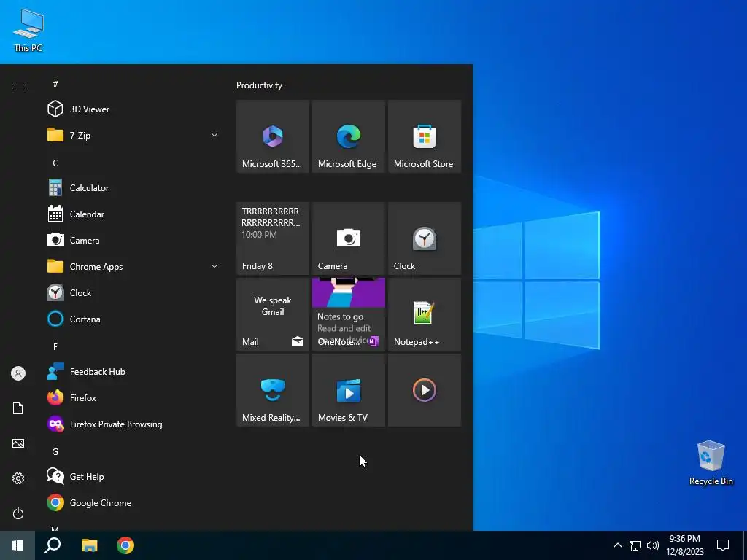747x560 pixels.
Task: Open the OneNote live tile
Action: [x=348, y=314]
